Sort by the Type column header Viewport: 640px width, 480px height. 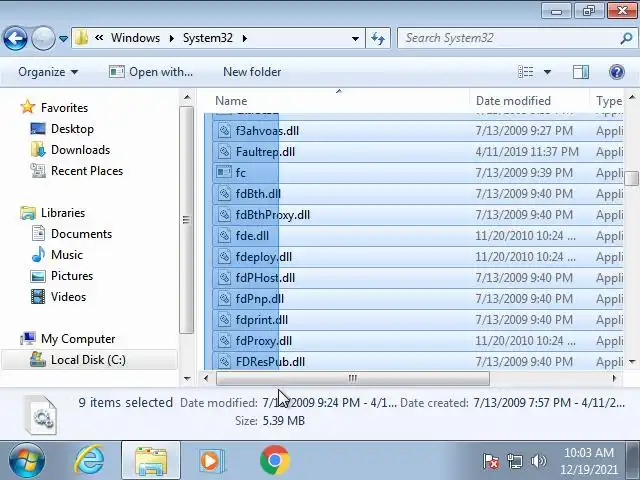click(x=609, y=101)
